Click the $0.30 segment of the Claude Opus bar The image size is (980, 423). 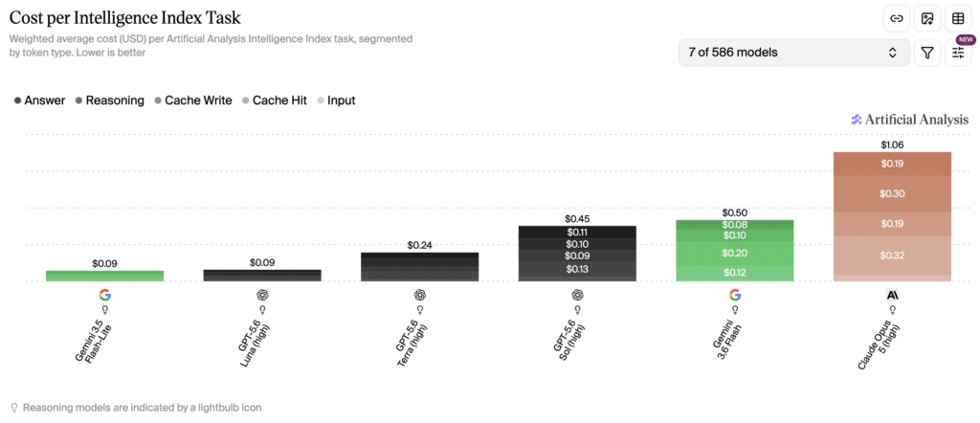pos(892,193)
